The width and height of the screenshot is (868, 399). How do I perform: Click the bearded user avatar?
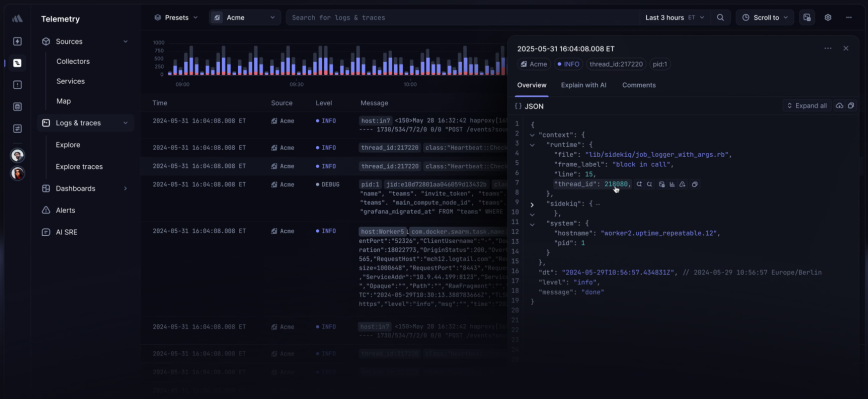click(18, 156)
